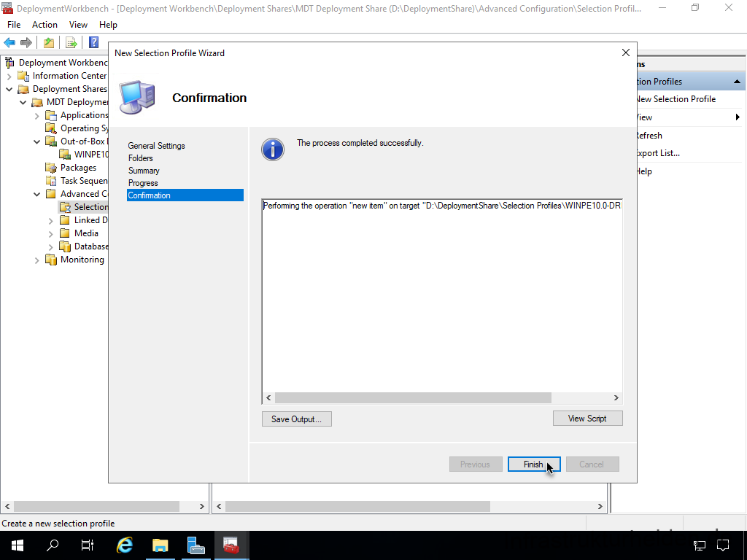Select the Media folder icon
This screenshot has height=560, width=747.
pos(65,233)
